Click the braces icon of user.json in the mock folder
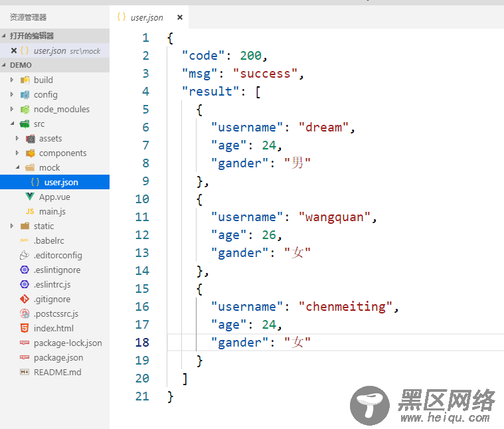Image resolution: width=504 pixels, height=429 pixels. tap(35, 182)
